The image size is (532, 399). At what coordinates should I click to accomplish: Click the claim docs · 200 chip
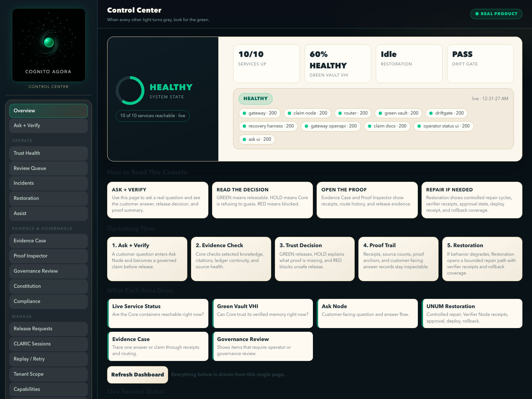tap(387, 126)
